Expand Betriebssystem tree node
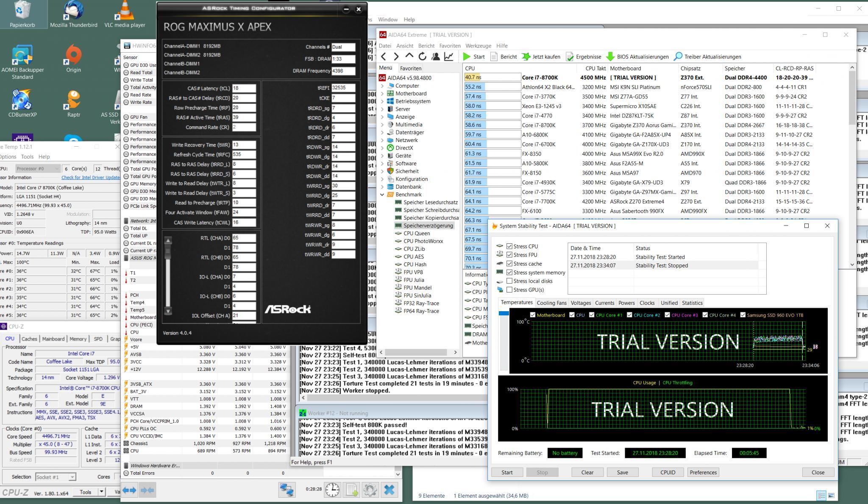This screenshot has width=868, height=504. (382, 101)
